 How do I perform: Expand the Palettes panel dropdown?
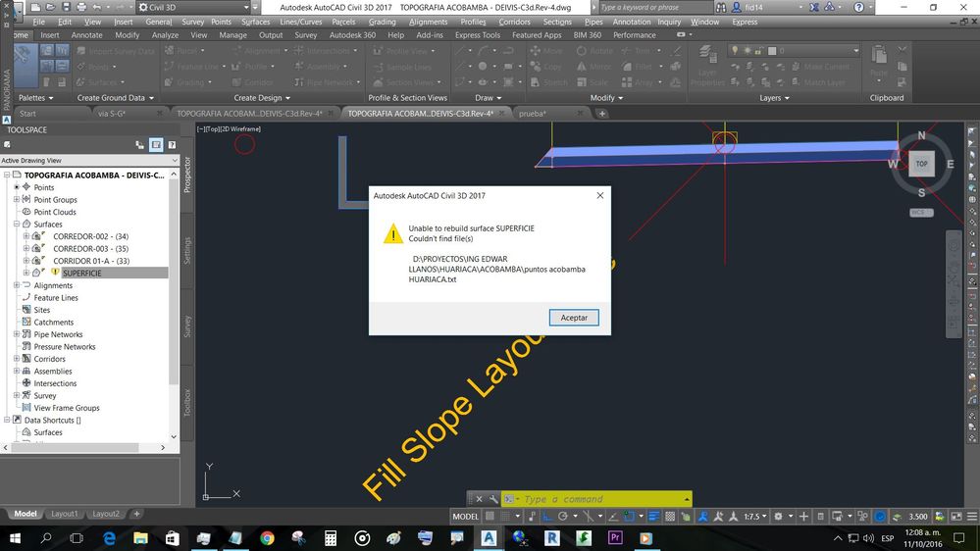(35, 98)
